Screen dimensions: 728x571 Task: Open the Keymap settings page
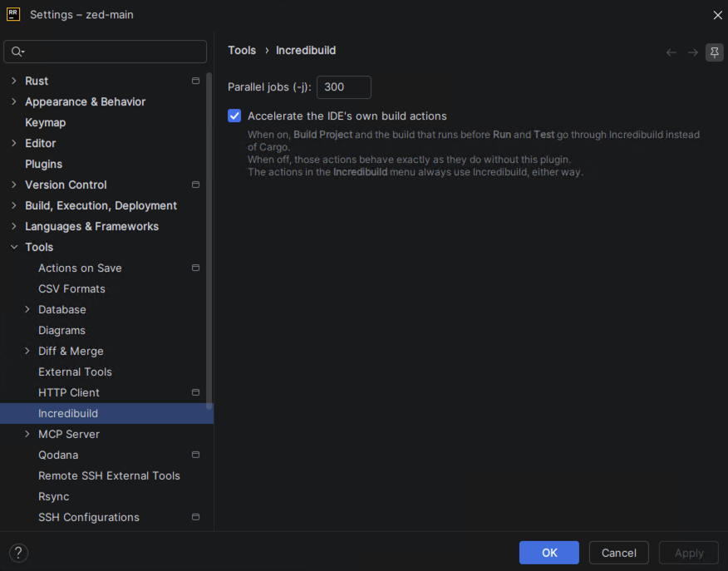46,122
